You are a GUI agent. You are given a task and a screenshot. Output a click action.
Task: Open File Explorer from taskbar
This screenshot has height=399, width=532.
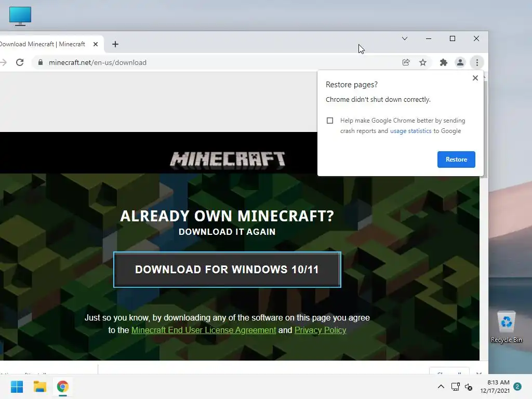click(39, 387)
